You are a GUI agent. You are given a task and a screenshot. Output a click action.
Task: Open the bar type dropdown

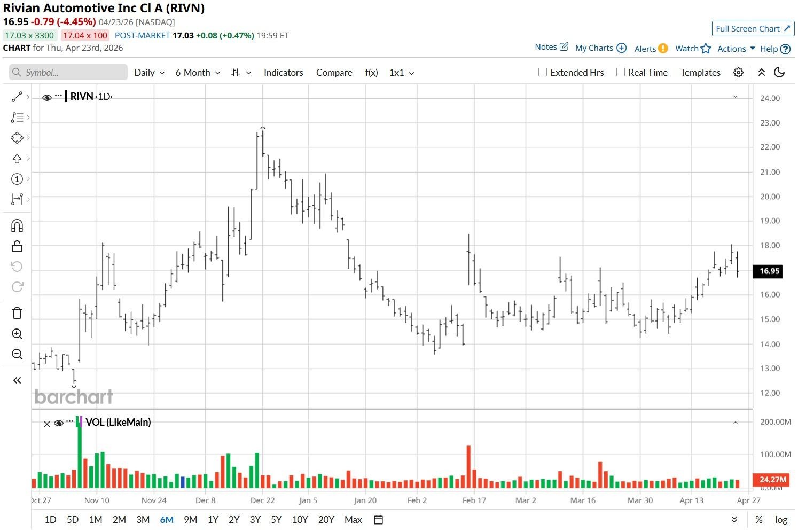(x=241, y=73)
